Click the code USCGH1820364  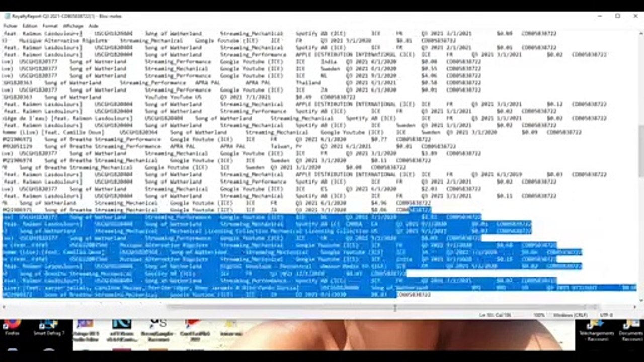coord(138,132)
